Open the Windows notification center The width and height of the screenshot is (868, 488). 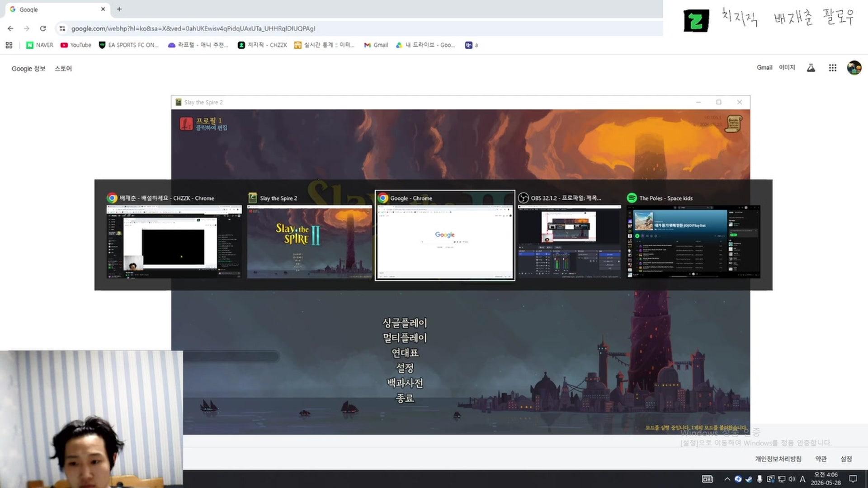[853, 479]
